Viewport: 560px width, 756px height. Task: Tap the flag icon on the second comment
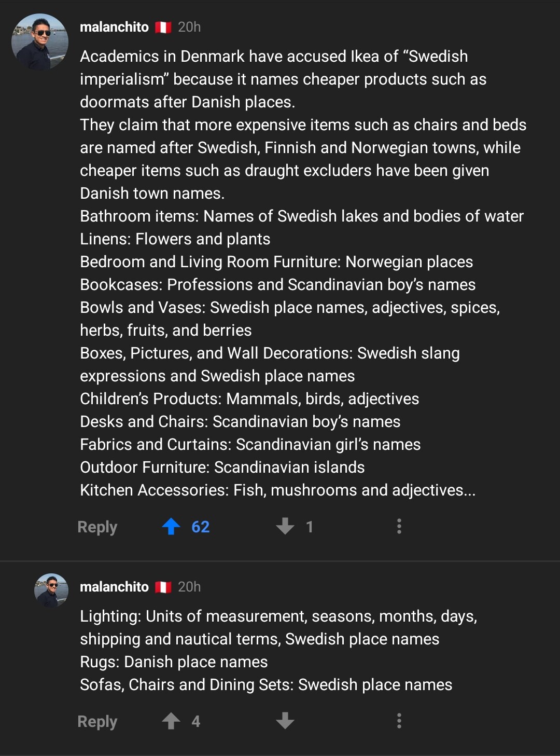(x=163, y=587)
